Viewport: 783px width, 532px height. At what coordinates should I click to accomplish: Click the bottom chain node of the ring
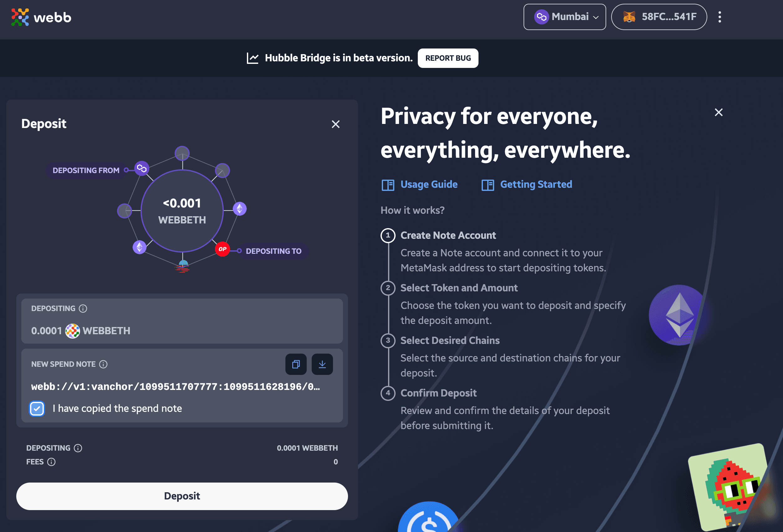[183, 266]
